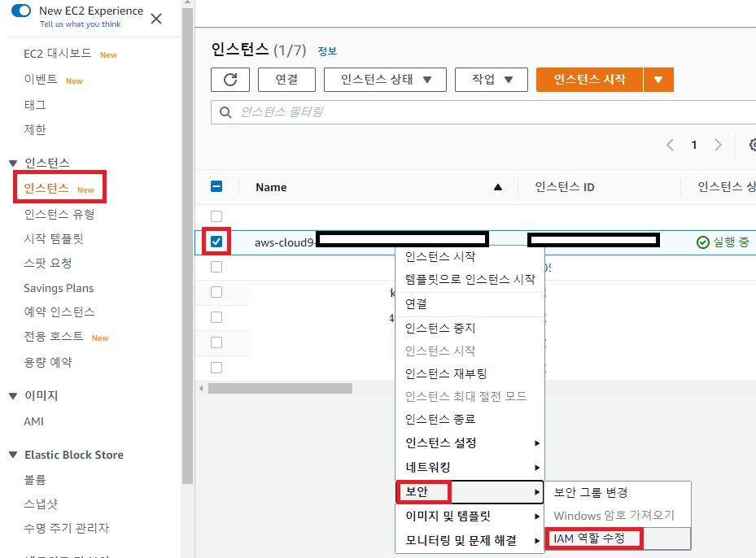756x558 pixels.
Task: Click the search magnifier icon in filter box
Action: (x=225, y=112)
